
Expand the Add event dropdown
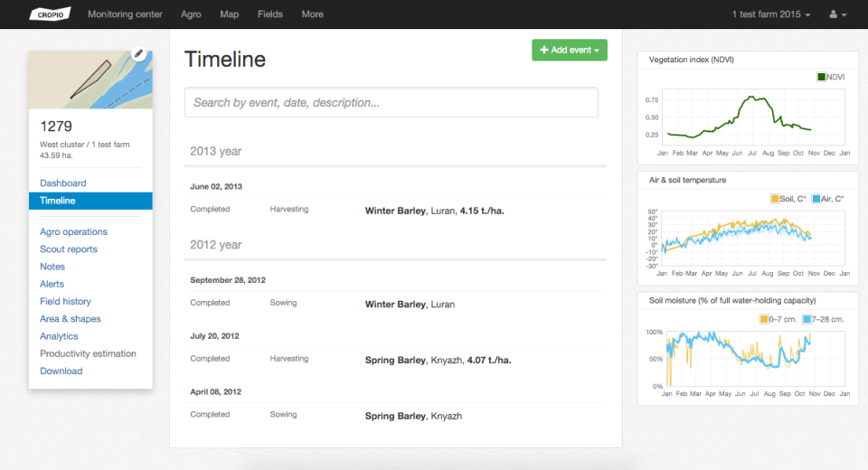click(x=570, y=51)
